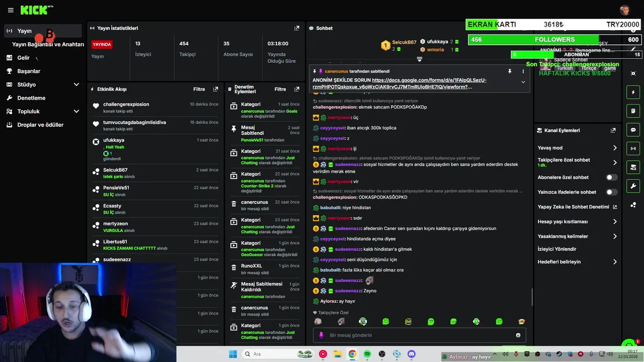The height and width of the screenshot is (362, 644).
Task: Click Filtre in Etkinlik Akışı panel
Action: click(199, 89)
